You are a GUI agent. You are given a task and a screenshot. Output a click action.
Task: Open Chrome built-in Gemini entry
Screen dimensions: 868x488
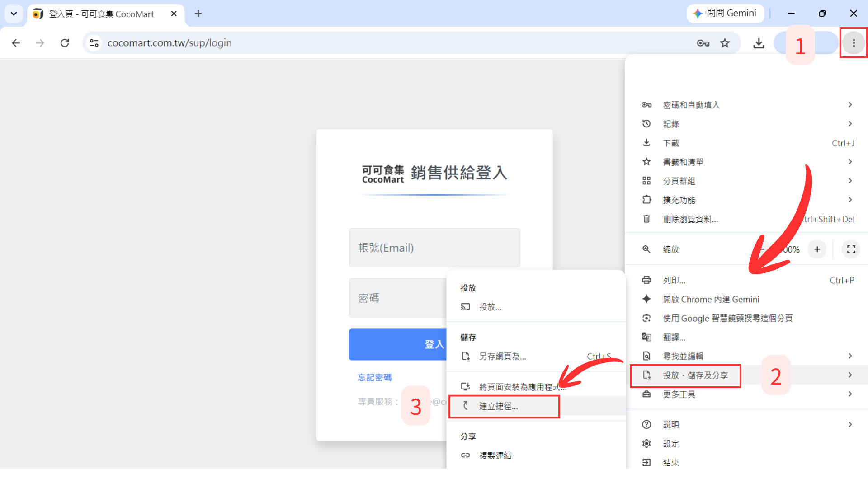(746, 299)
